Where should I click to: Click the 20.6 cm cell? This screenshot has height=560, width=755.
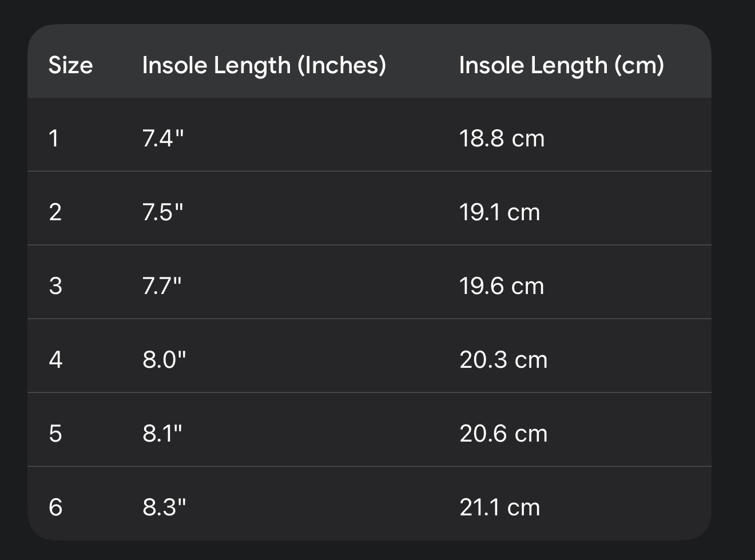point(503,434)
